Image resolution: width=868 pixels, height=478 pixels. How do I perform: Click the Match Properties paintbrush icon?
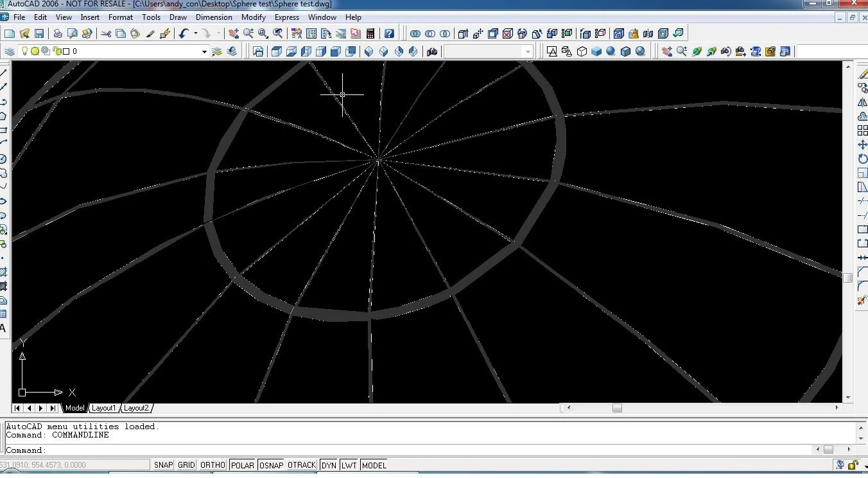150,33
